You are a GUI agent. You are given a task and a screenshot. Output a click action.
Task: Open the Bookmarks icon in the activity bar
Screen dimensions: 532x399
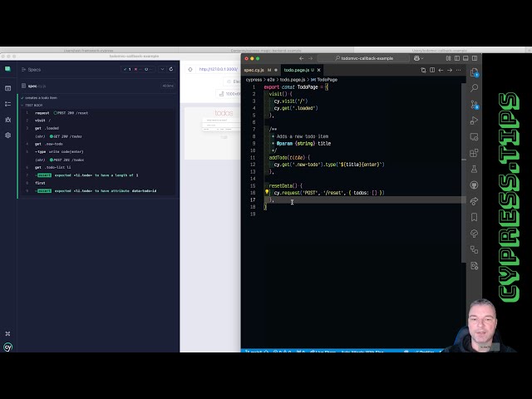[475, 217]
